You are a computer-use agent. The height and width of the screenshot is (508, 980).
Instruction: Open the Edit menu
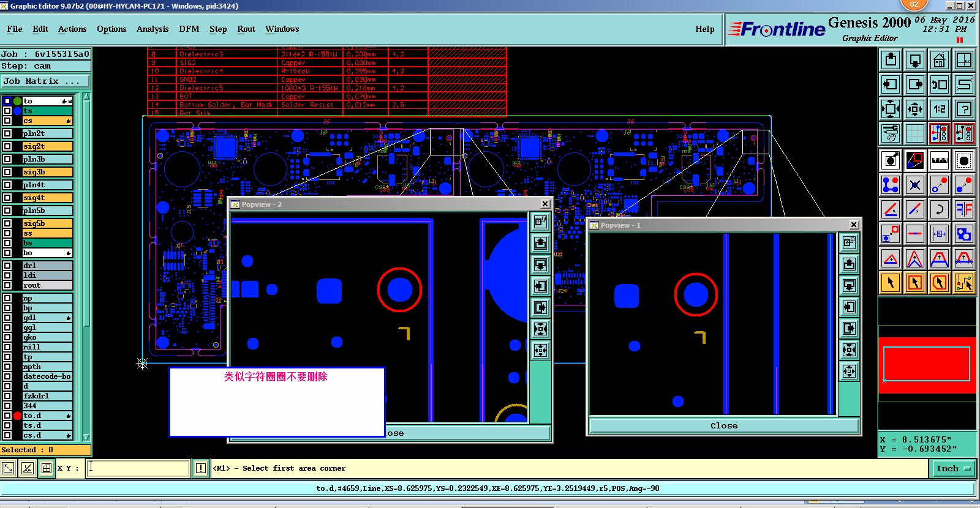click(x=40, y=29)
